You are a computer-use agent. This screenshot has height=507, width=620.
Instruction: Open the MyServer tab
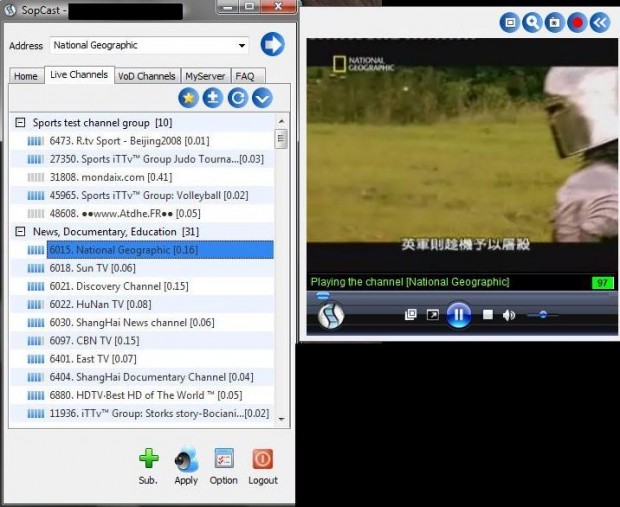pos(205,76)
